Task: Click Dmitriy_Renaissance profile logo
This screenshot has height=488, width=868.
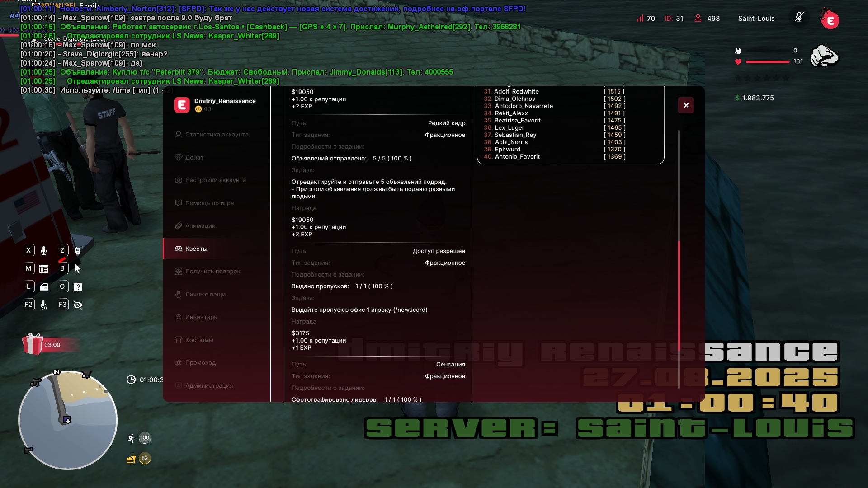Action: 182,105
